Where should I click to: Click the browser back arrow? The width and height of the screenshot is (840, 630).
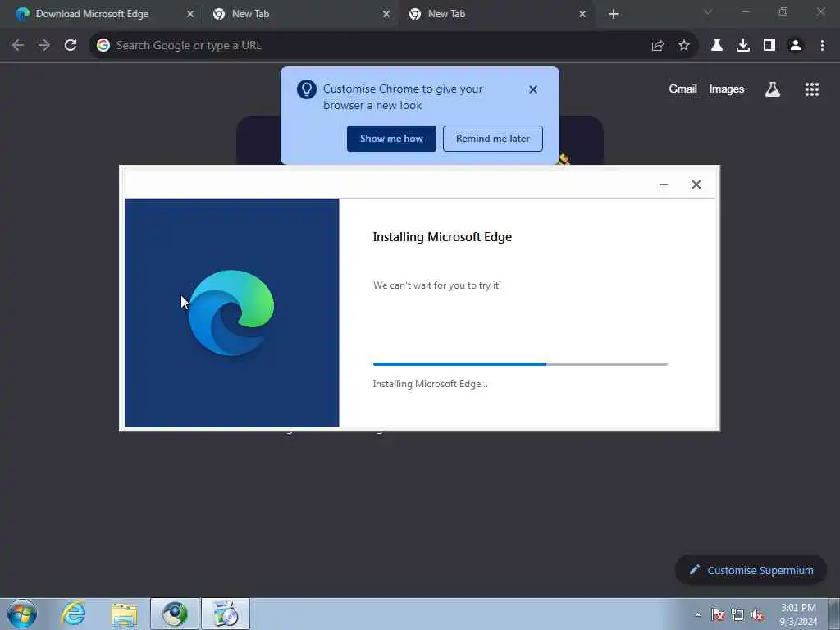coord(18,46)
